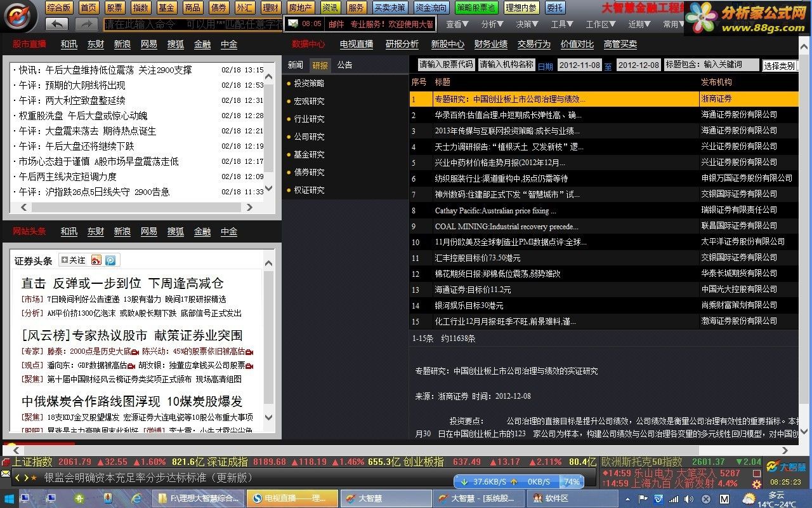Viewport: 812px width, 508px height.
Task: Click the news list horizontal scrollbar
Action: coord(137,207)
